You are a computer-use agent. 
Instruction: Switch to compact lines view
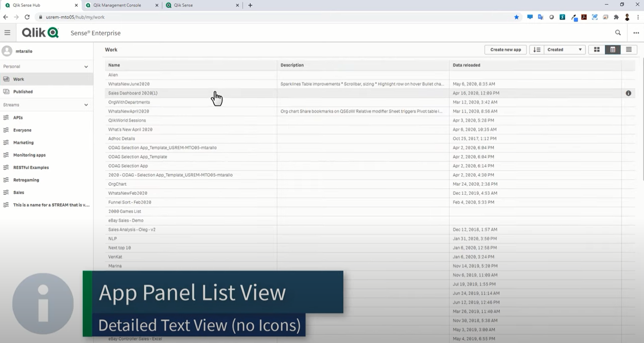pyautogui.click(x=629, y=50)
